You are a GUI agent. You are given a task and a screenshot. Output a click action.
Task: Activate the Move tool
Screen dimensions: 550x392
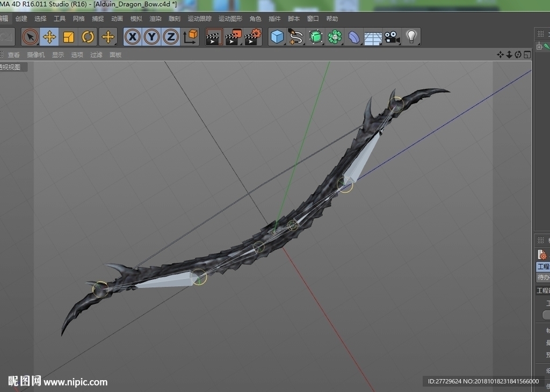click(x=49, y=37)
